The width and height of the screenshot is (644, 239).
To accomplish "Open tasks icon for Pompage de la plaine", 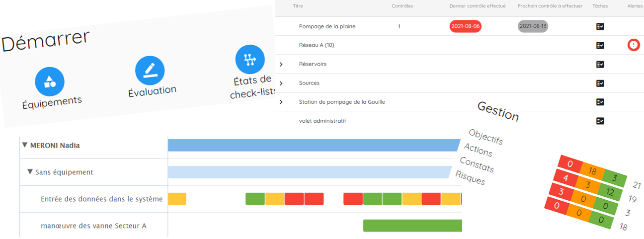I will pos(600,26).
